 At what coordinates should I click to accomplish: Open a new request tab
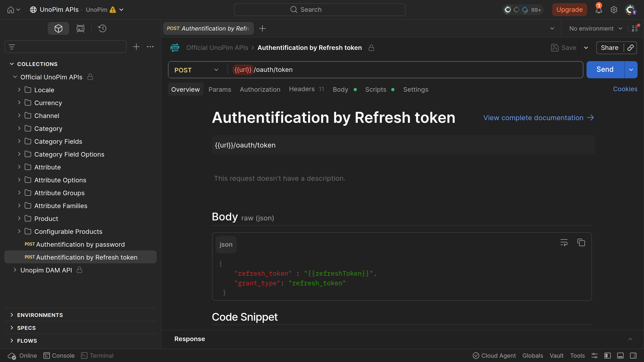click(x=262, y=28)
